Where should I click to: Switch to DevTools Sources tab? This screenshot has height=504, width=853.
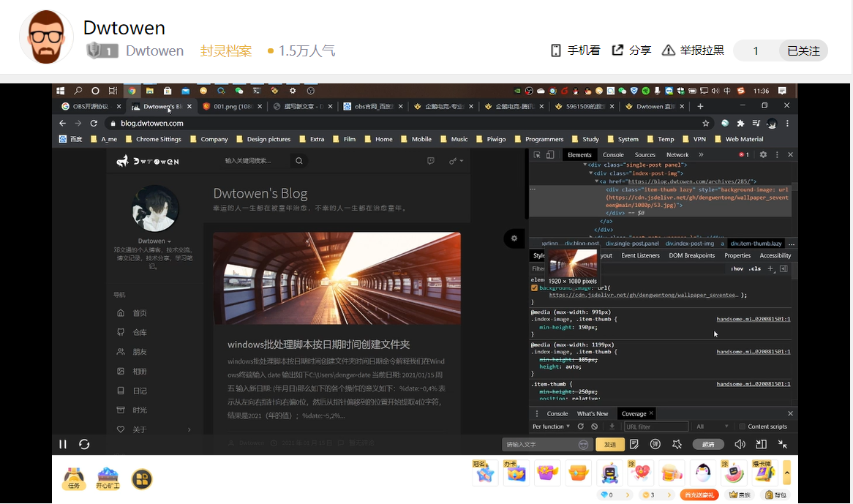coord(645,155)
